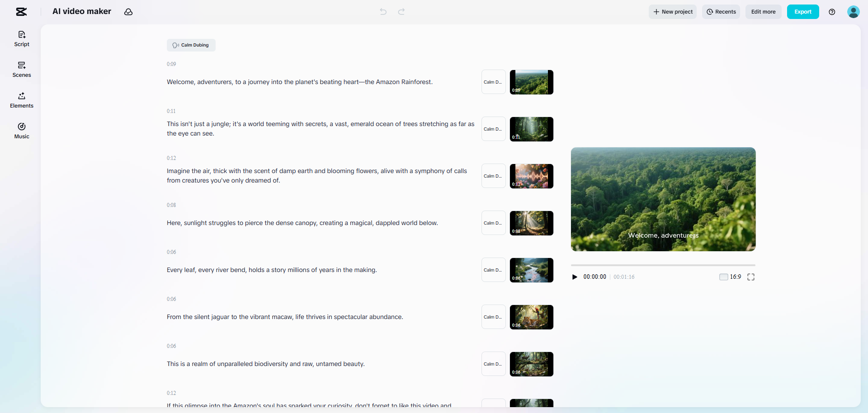Viewport: 868px width, 413px height.
Task: Open the Calm Dubing voice selector
Action: click(191, 45)
